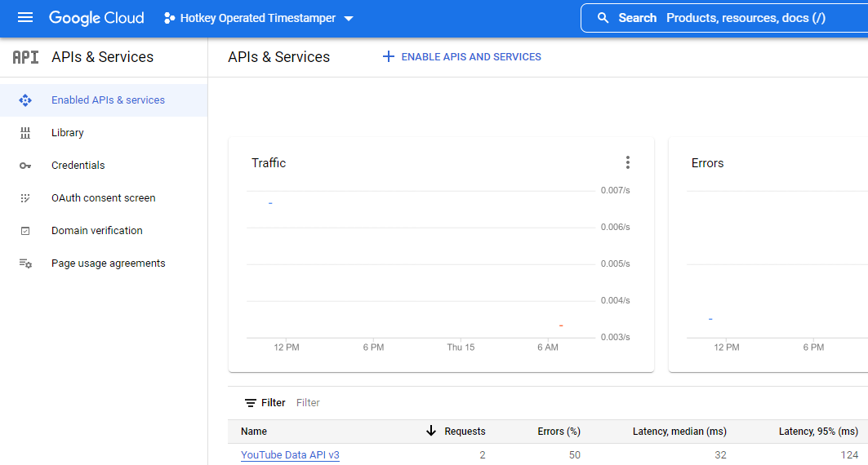Click the latency 95% value 124
The width and height of the screenshot is (868, 465).
(x=849, y=455)
